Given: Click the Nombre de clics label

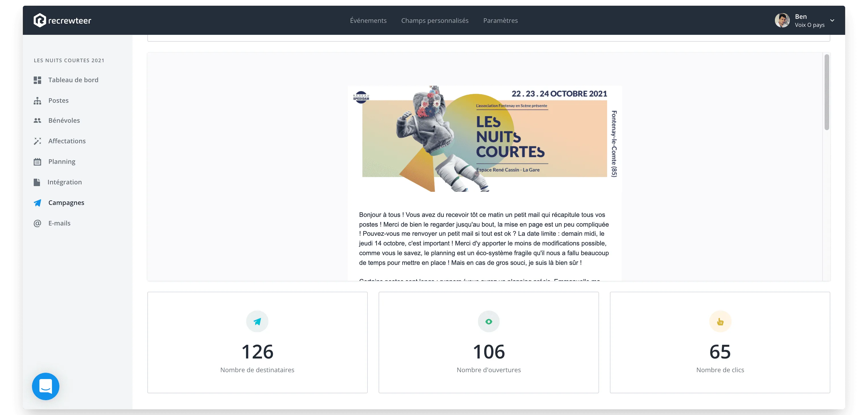Looking at the screenshot, I should click(720, 370).
